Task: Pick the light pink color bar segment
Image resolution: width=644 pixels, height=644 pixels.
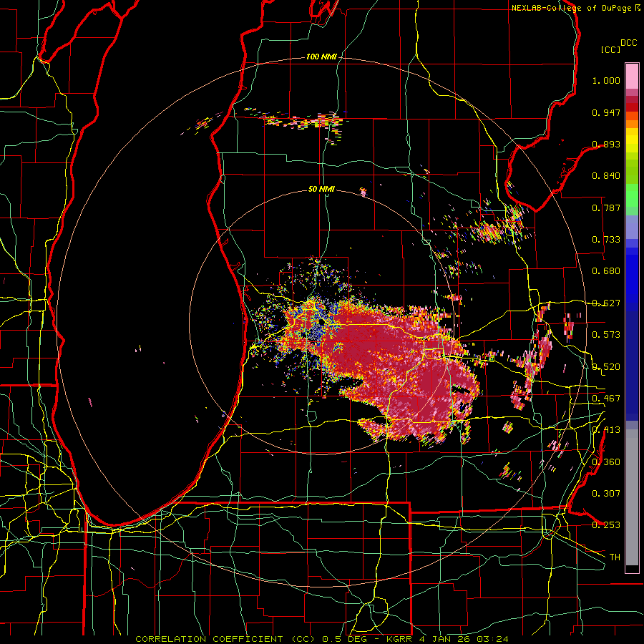Action: point(632,76)
